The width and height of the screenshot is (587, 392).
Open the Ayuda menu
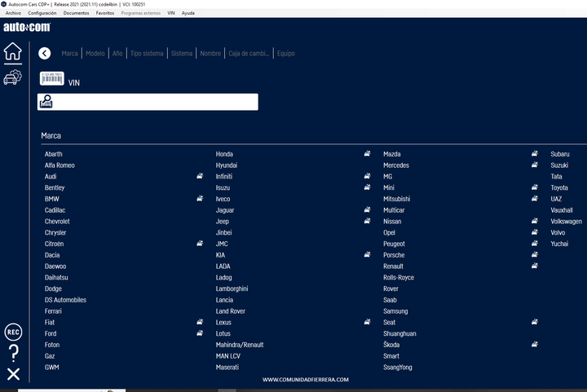coord(188,13)
